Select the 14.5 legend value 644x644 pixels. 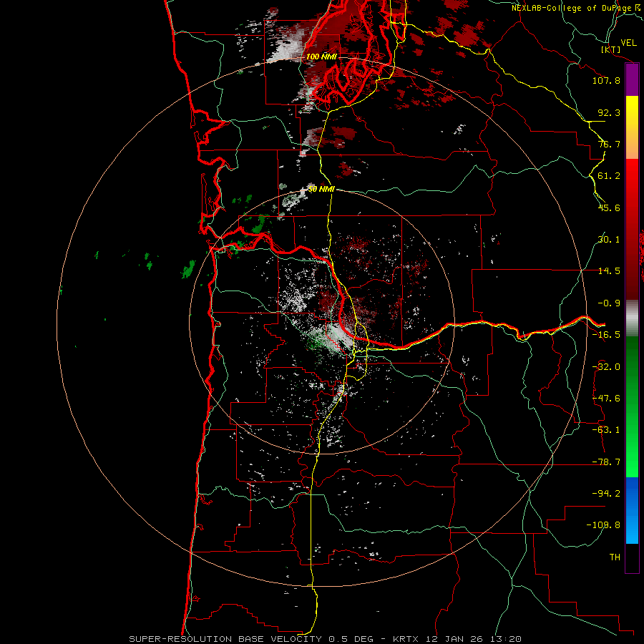[x=609, y=271]
